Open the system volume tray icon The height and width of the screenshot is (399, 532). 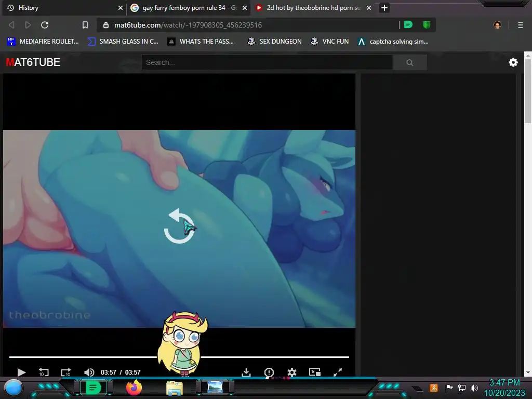[x=474, y=388]
